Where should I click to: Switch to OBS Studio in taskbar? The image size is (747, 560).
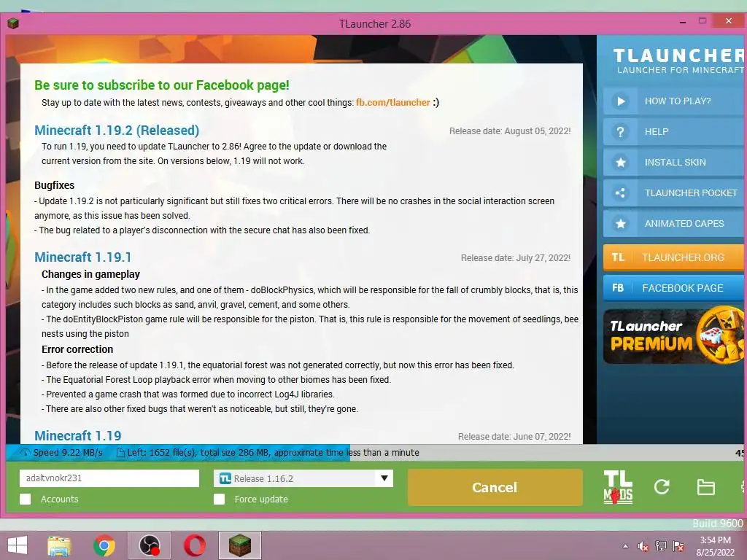coord(149,545)
